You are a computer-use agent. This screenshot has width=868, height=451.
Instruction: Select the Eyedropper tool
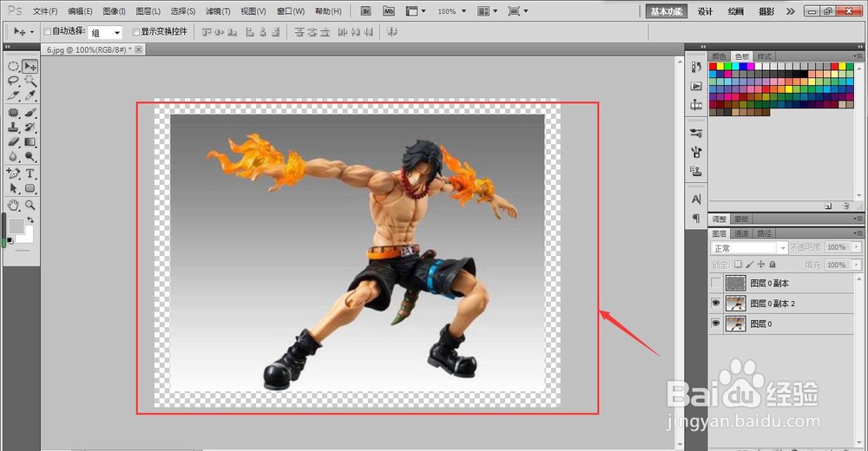coord(30,95)
